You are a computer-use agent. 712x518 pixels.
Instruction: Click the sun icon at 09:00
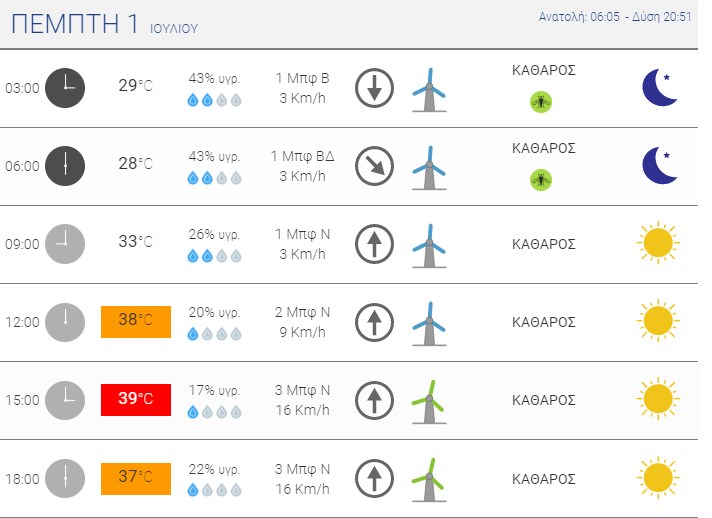[x=658, y=243]
